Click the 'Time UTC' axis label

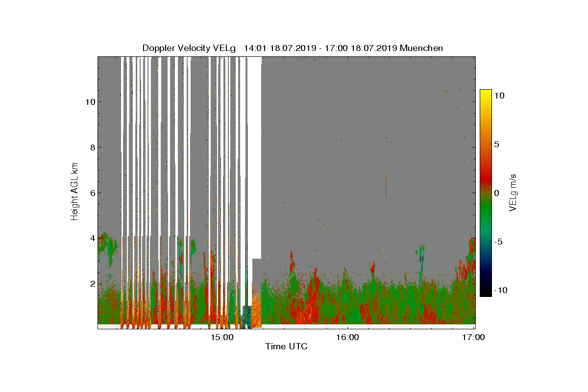[286, 347]
